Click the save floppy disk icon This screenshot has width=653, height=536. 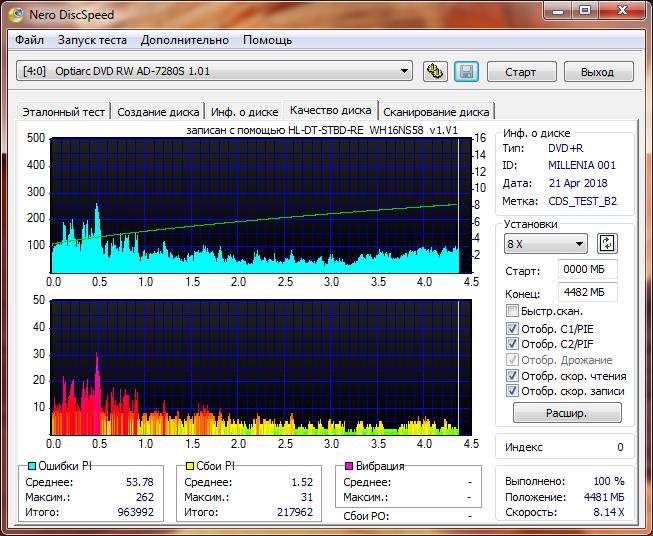coord(465,71)
